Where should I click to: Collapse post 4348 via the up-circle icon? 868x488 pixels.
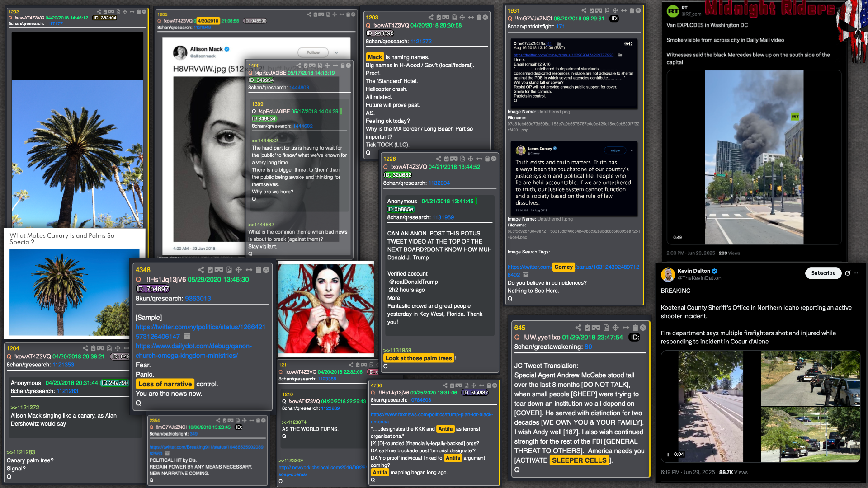266,270
